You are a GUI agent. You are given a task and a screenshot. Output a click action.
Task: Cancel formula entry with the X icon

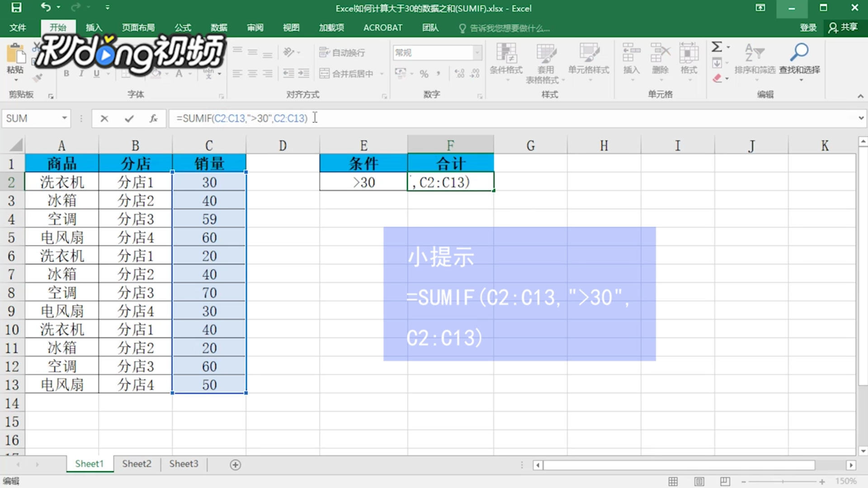click(x=104, y=118)
